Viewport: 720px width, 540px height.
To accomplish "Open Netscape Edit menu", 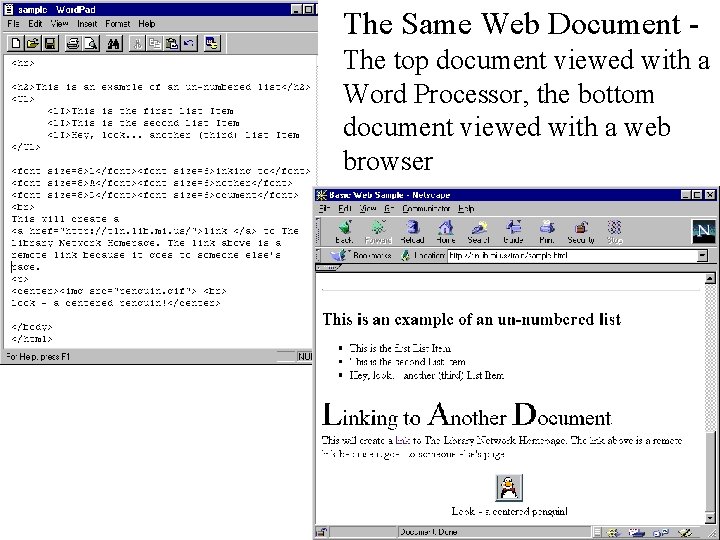I will pyautogui.click(x=345, y=209).
